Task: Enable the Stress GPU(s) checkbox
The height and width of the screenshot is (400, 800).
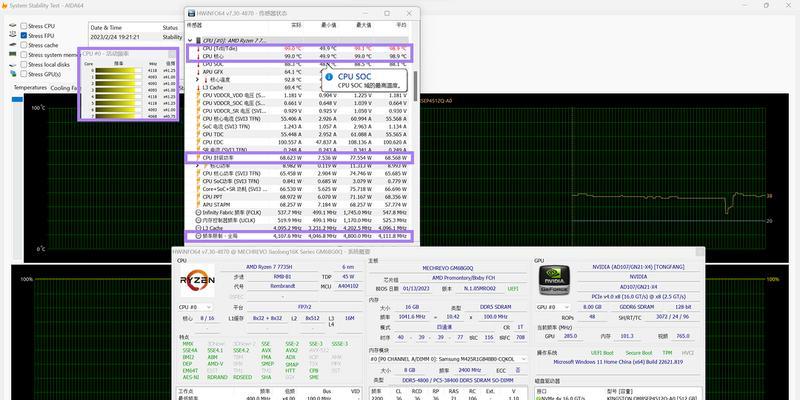Action: (23, 74)
